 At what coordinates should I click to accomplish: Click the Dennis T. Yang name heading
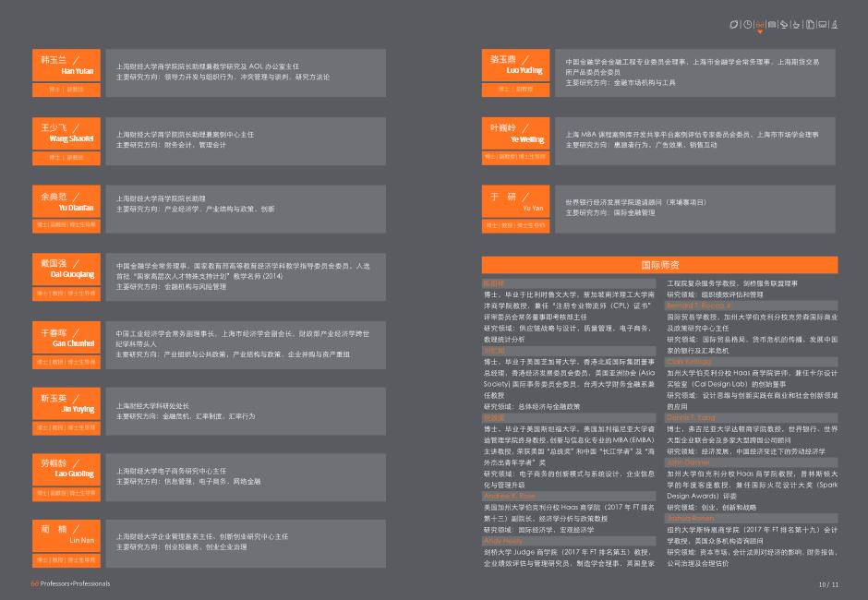coord(691,417)
